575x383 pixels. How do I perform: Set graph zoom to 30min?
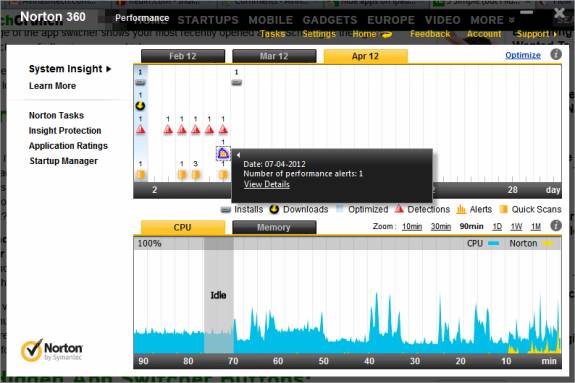pyautogui.click(x=440, y=227)
